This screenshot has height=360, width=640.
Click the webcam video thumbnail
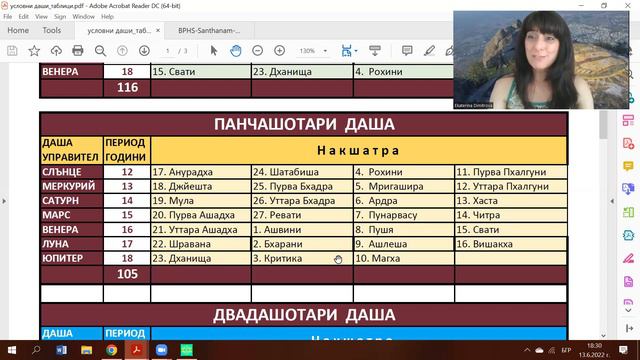click(x=541, y=60)
